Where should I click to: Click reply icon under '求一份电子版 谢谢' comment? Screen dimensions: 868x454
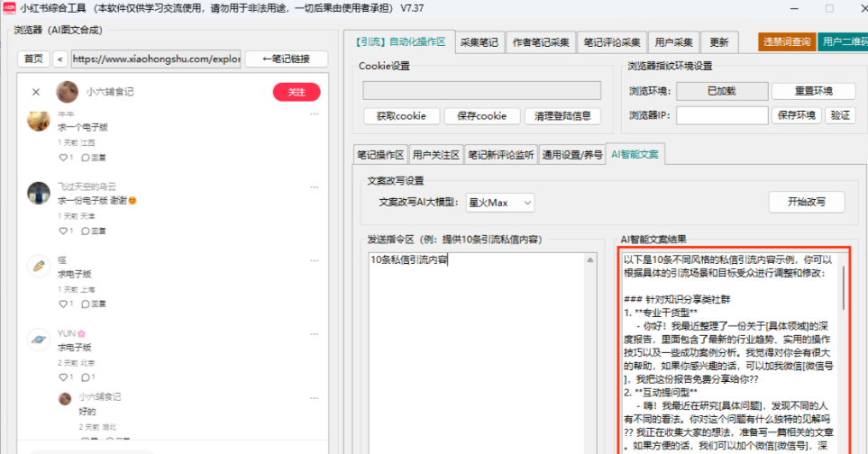(x=86, y=232)
